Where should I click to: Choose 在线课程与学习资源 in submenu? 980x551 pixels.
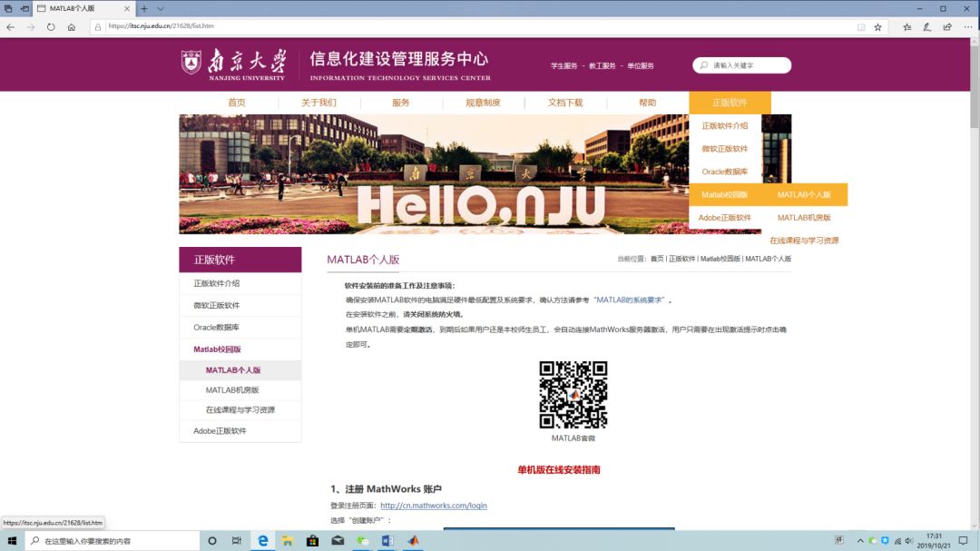coord(804,241)
